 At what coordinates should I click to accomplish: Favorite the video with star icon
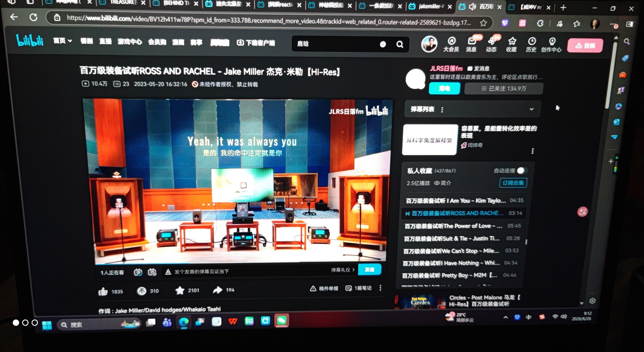180,290
